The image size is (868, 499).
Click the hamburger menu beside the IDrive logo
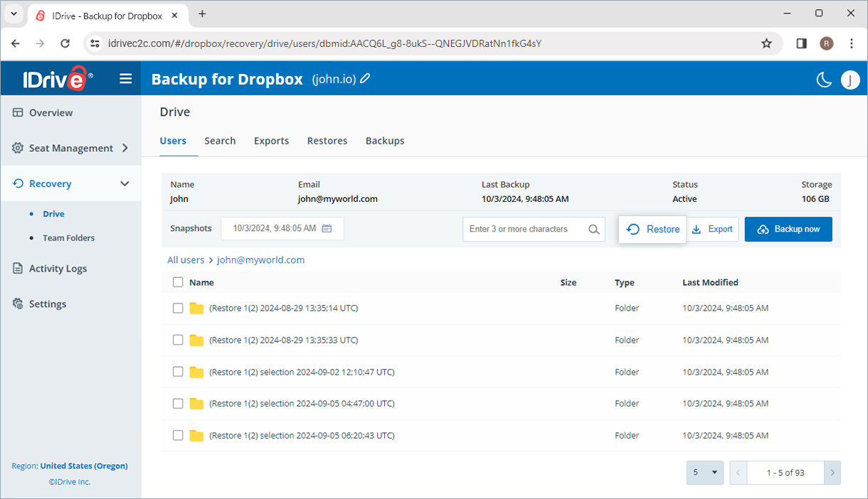pyautogui.click(x=126, y=78)
